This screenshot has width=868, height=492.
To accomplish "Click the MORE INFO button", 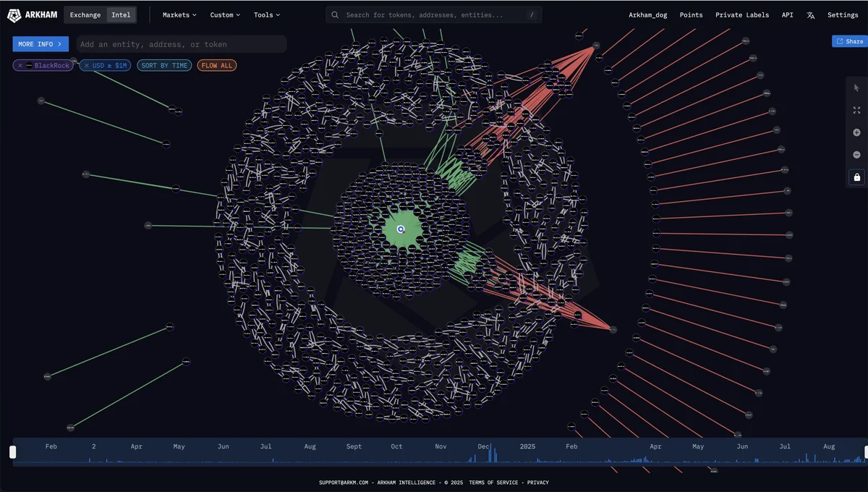I will (x=41, y=44).
